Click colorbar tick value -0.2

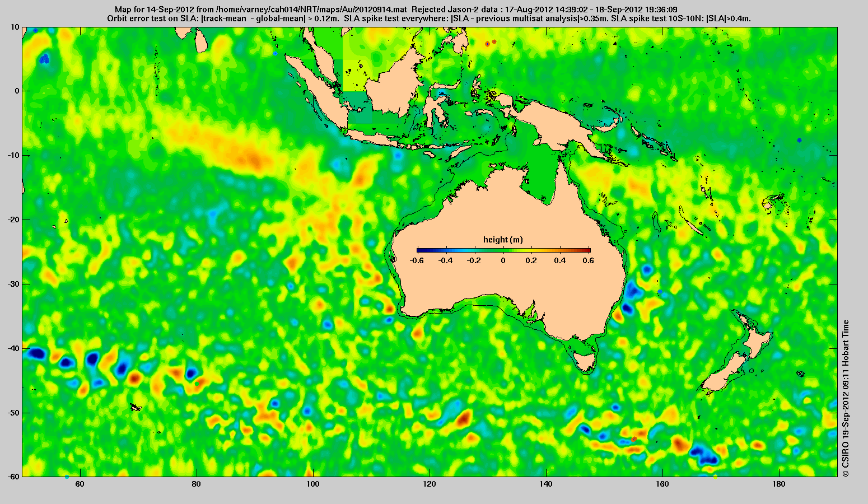click(474, 260)
